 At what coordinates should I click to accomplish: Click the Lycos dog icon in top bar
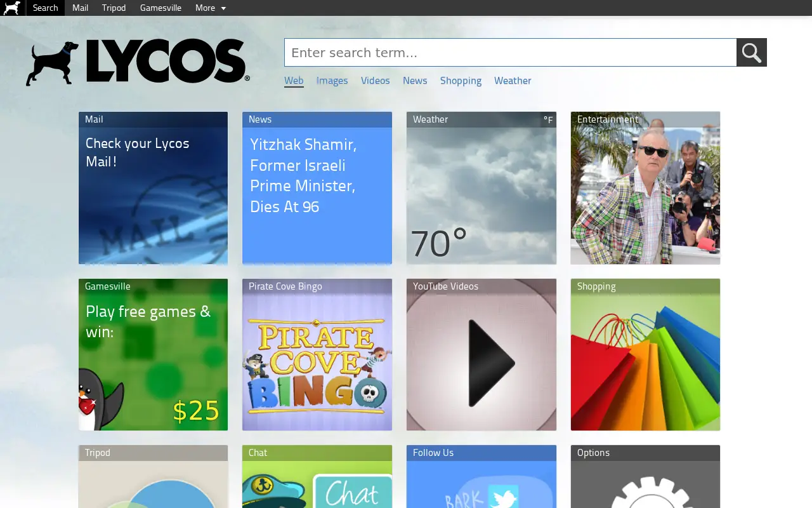(12, 8)
